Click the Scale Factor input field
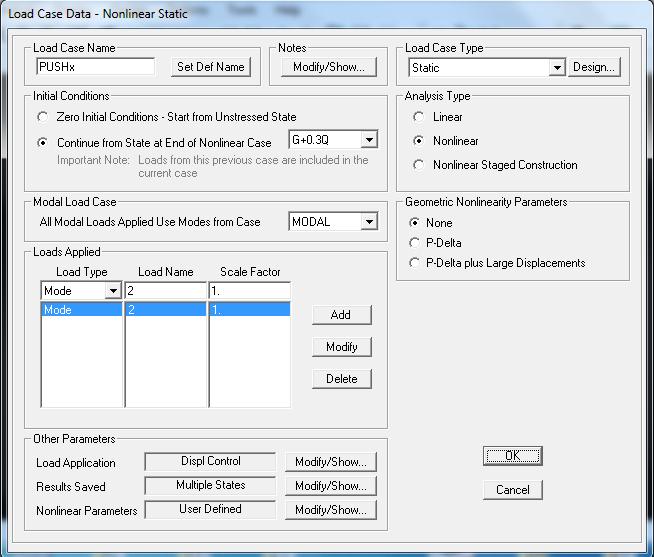This screenshot has width=654, height=557. pos(250,291)
